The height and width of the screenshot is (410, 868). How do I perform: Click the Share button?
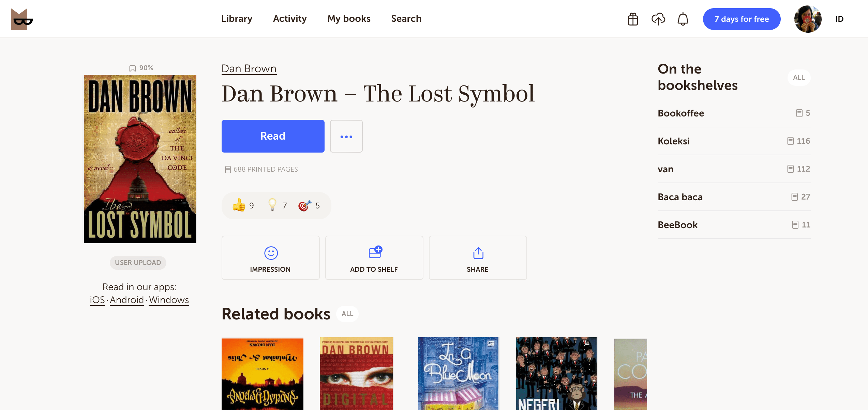click(478, 258)
